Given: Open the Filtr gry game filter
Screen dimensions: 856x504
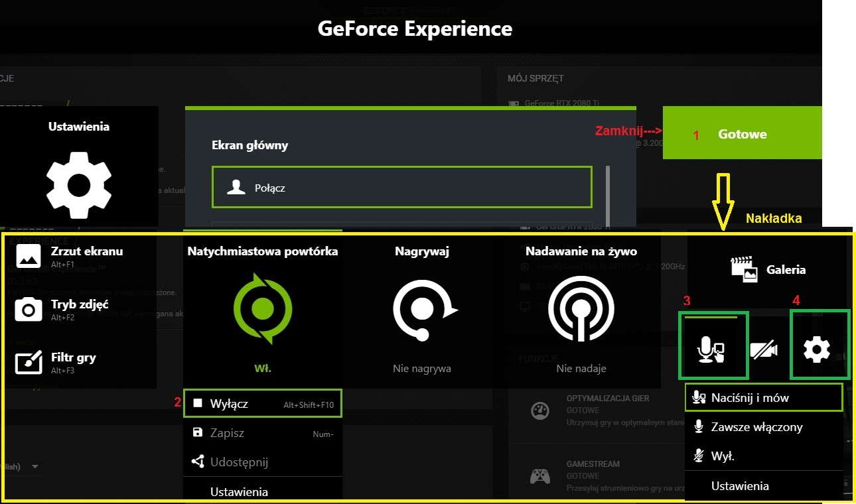Looking at the screenshot, I should (x=73, y=362).
